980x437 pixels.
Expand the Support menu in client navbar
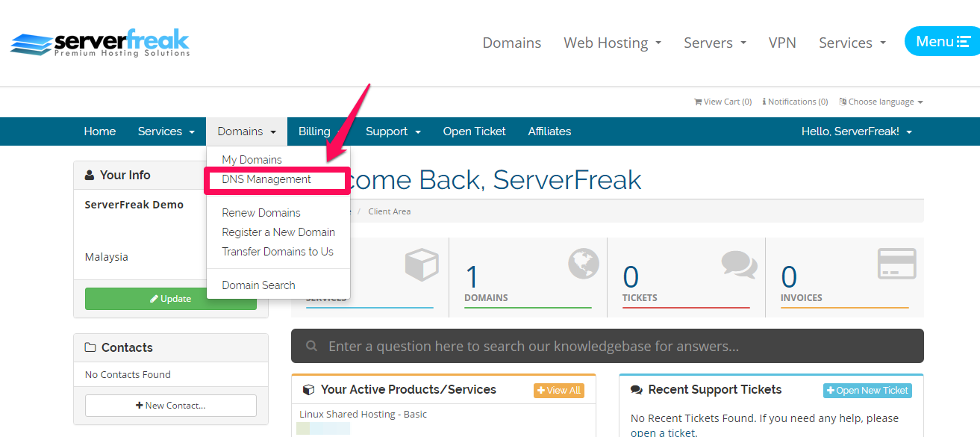393,131
